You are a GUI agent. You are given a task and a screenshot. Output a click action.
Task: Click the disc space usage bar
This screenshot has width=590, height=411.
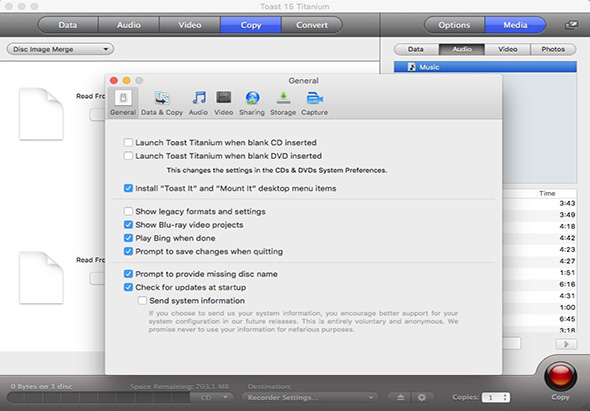99,397
